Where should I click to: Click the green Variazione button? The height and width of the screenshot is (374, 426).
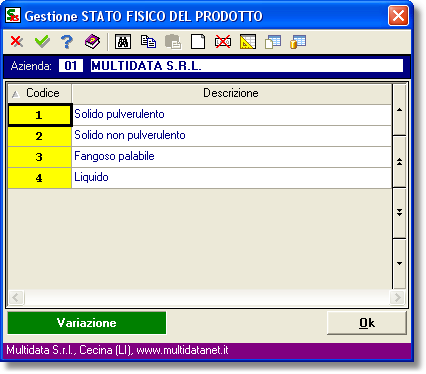coord(87,323)
